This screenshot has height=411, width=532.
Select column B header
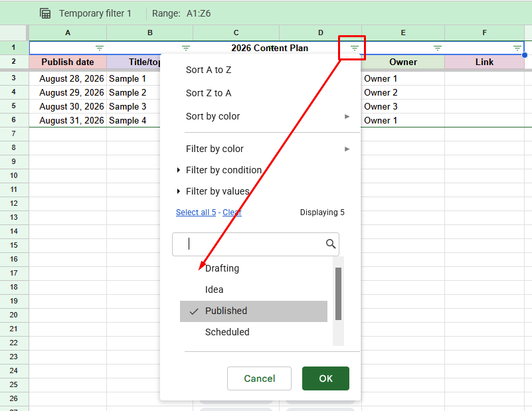[150, 33]
